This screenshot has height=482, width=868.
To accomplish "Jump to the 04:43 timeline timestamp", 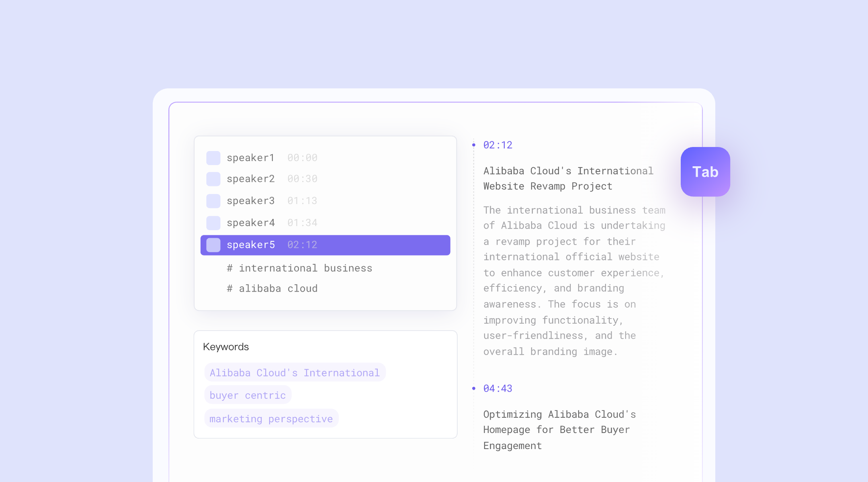I will coord(497,388).
